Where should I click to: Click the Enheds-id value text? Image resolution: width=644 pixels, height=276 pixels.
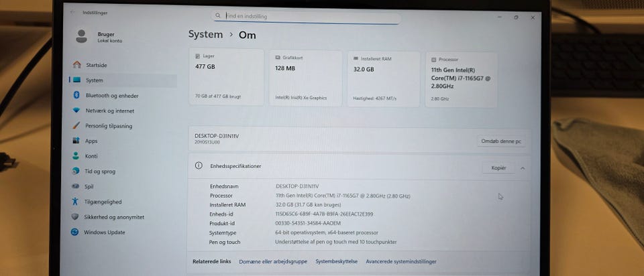coord(325,214)
